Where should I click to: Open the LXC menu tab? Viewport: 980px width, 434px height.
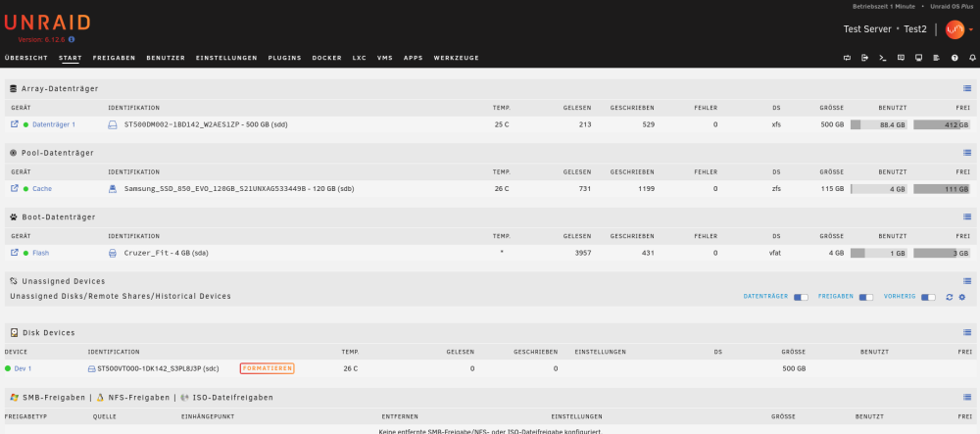coord(360,58)
